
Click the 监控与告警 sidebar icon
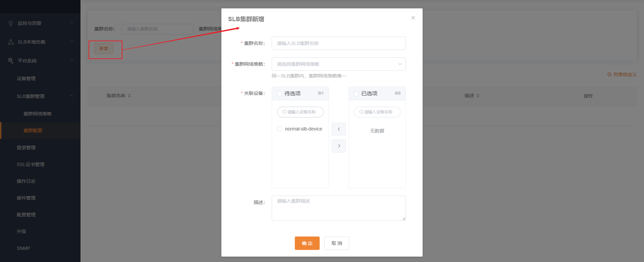tap(11, 23)
